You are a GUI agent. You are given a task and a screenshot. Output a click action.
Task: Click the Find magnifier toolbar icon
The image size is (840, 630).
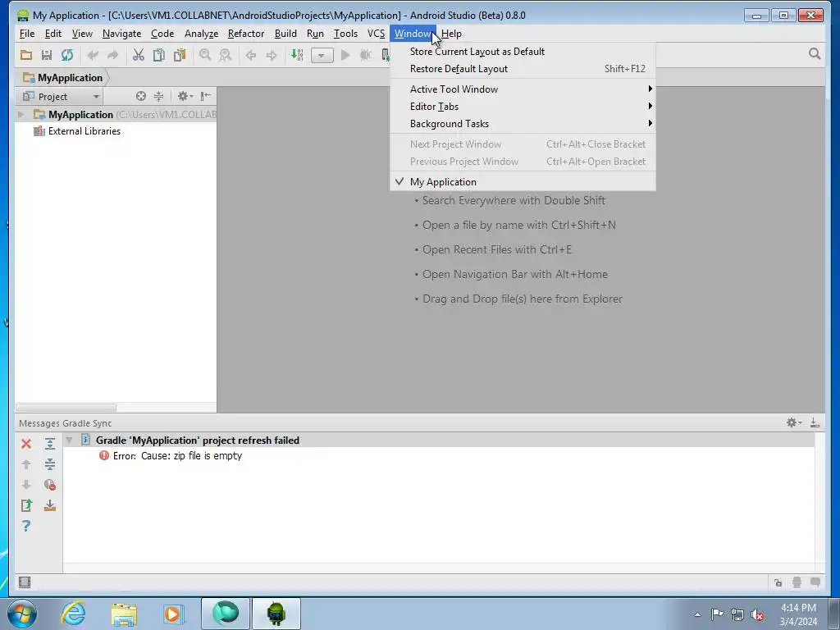click(x=204, y=55)
